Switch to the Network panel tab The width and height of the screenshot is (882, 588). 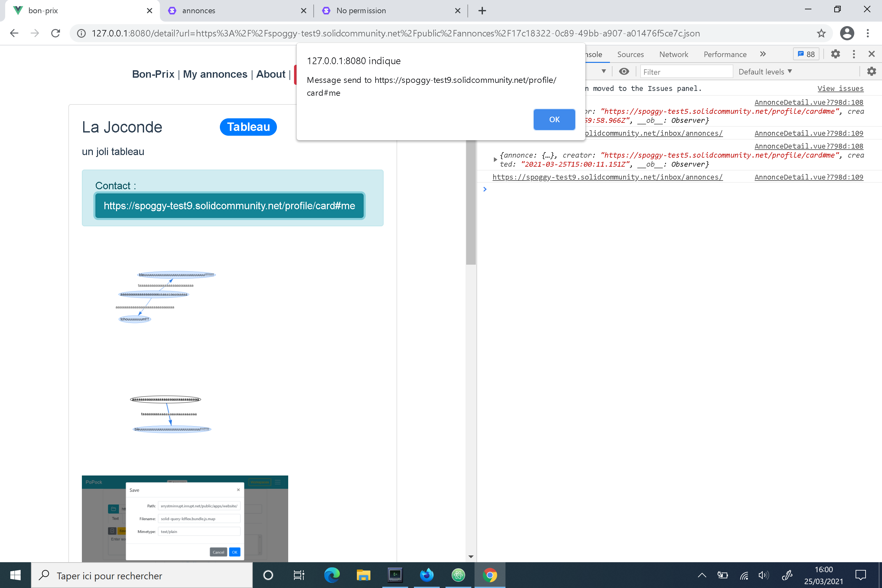(673, 54)
